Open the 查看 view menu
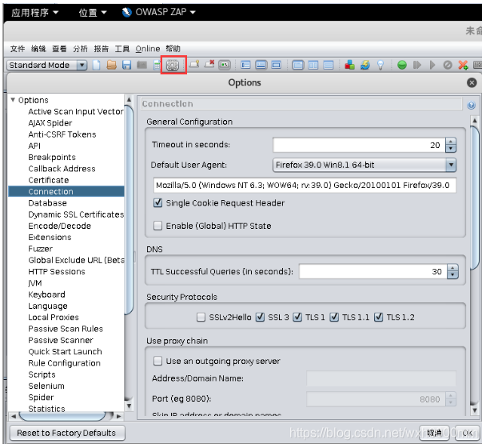This screenshot has height=448, width=486. (x=59, y=49)
